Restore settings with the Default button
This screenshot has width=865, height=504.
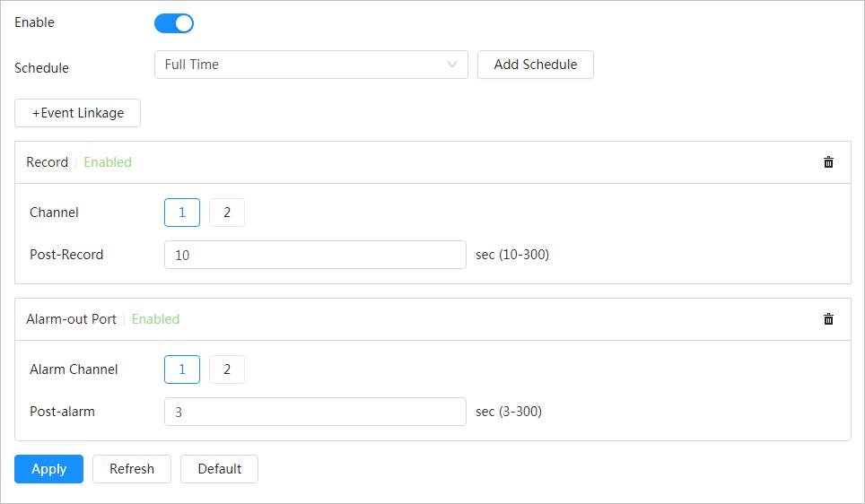219,469
